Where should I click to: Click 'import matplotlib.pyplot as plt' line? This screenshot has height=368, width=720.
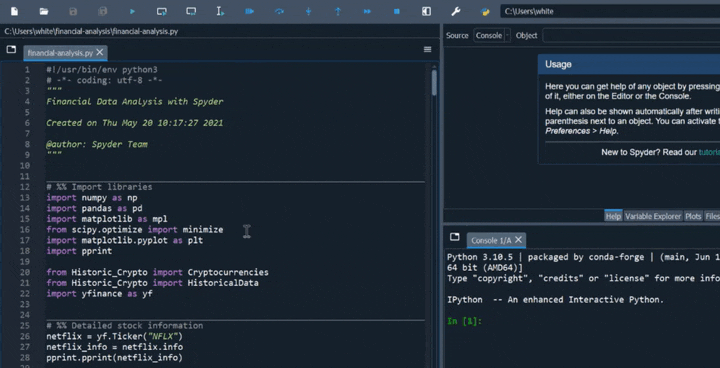click(124, 240)
